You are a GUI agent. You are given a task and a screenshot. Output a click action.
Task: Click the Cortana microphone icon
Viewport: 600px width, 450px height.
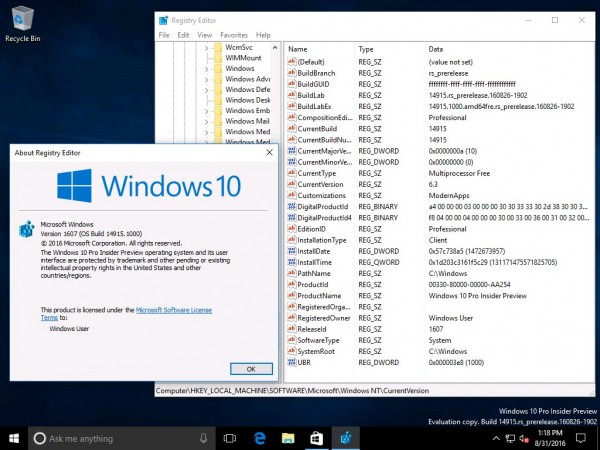point(204,439)
